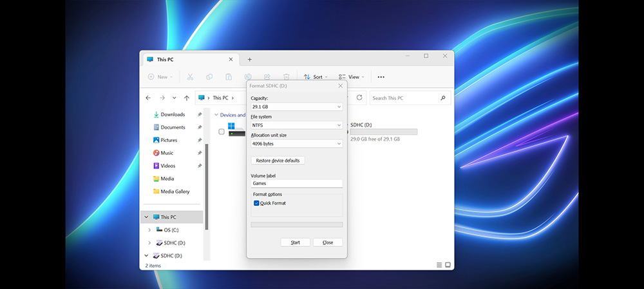Open the View menu in toolbar
Viewport: 644px width, 289px height.
[351, 77]
